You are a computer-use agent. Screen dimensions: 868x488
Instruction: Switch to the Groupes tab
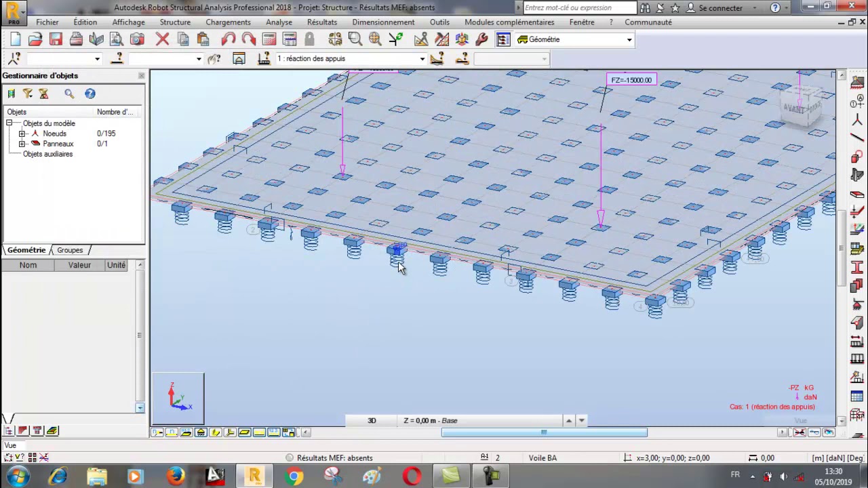click(x=70, y=250)
